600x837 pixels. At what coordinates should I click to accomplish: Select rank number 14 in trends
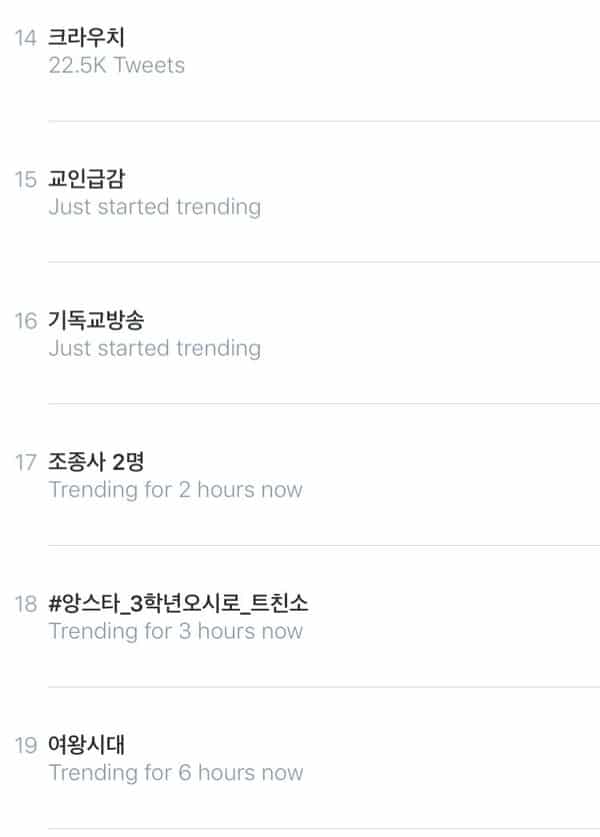pos(25,39)
